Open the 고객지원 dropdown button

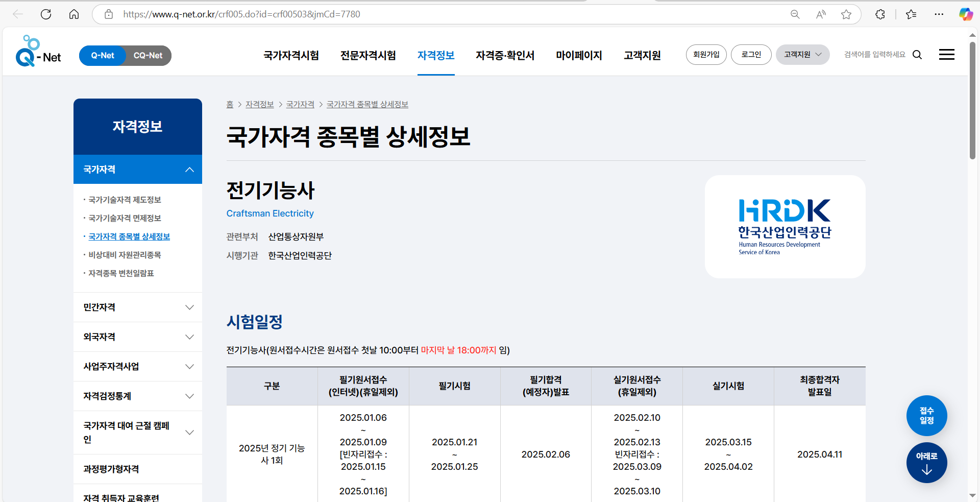(x=803, y=55)
